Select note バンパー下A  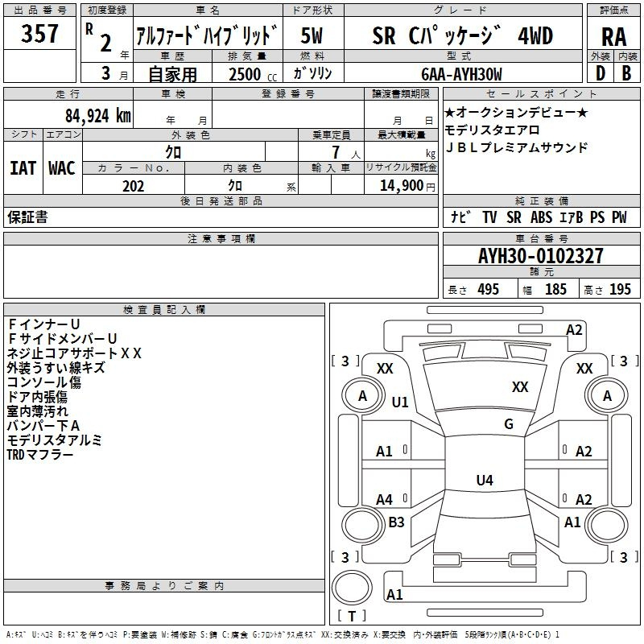[43, 426]
